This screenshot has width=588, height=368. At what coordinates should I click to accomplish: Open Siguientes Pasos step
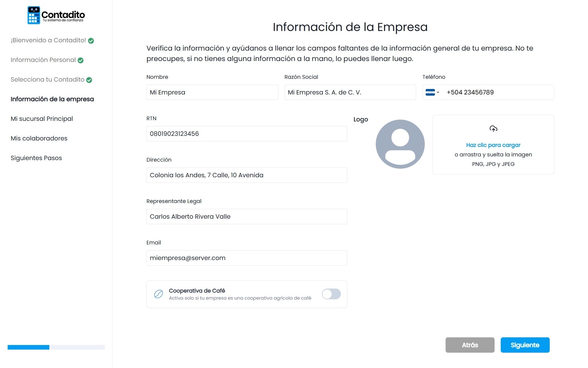point(36,158)
